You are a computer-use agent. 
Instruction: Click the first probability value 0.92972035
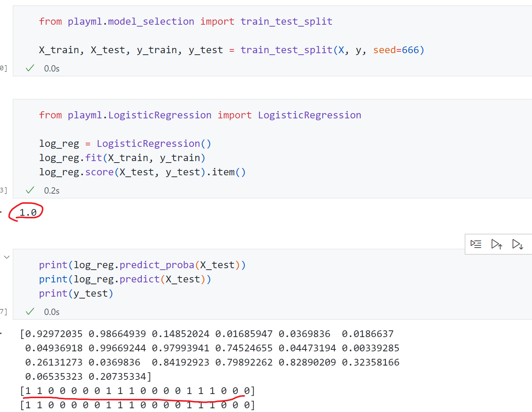click(x=53, y=334)
